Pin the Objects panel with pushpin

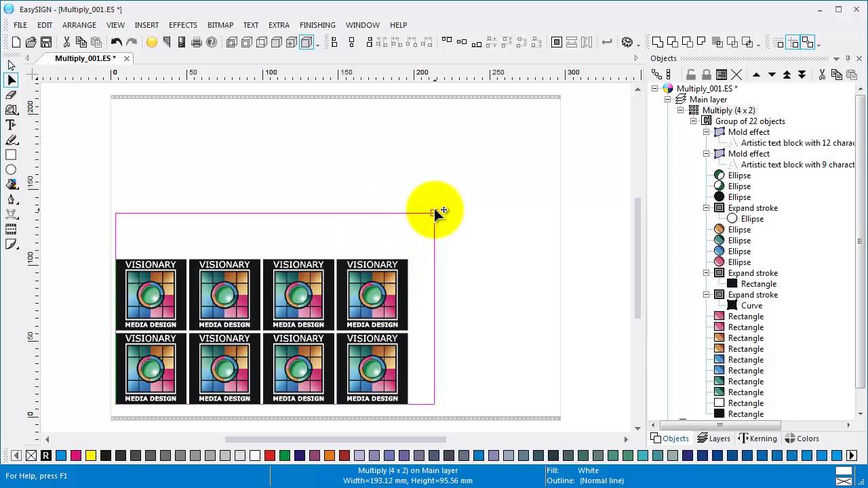click(846, 58)
